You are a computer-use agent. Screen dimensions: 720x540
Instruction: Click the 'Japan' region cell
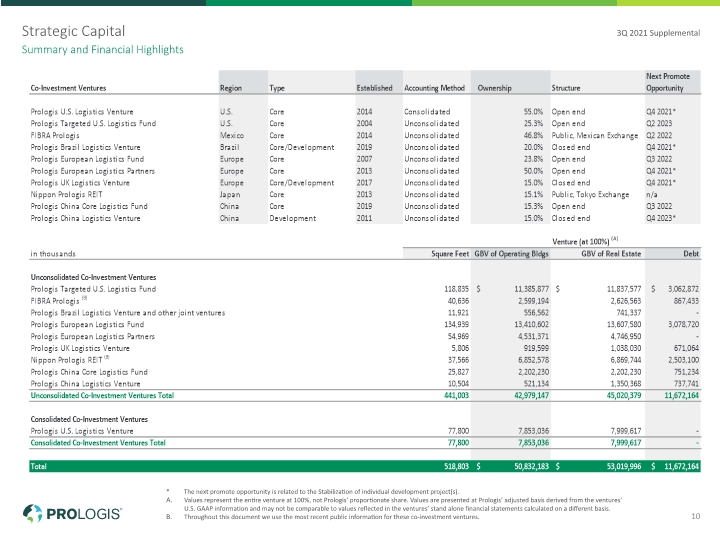tap(230, 195)
